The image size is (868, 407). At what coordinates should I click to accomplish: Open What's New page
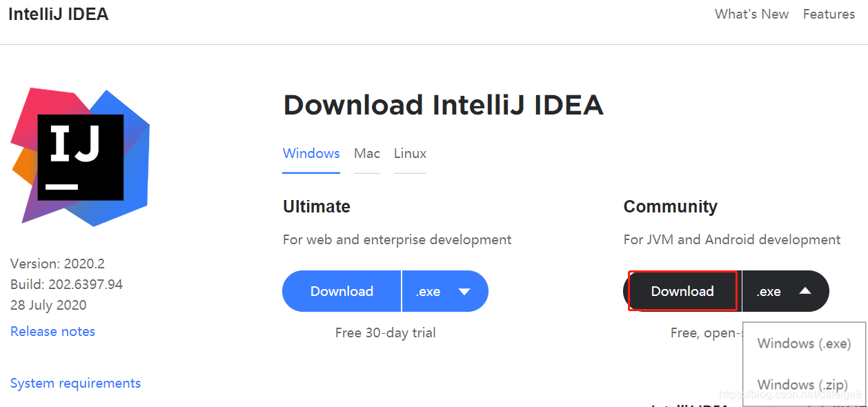click(751, 14)
